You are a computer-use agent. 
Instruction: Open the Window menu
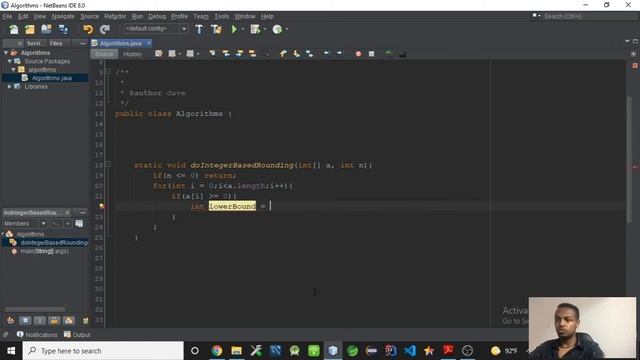point(244,16)
